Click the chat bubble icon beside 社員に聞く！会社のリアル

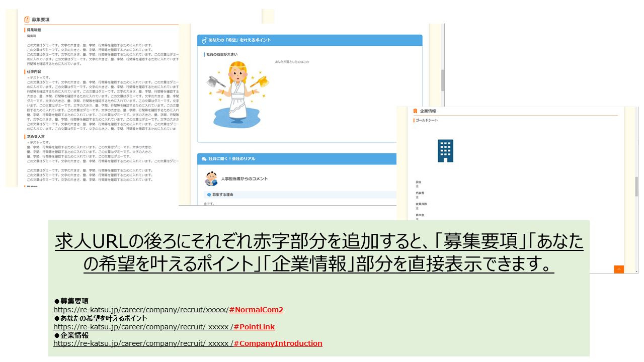[x=204, y=159]
